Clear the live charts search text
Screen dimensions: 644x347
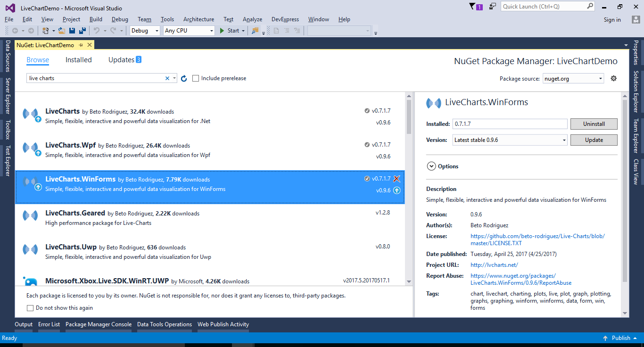(167, 78)
